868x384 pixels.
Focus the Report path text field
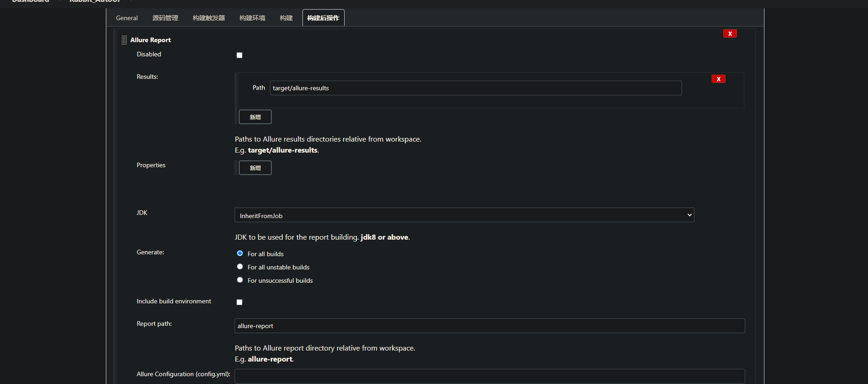(489, 326)
